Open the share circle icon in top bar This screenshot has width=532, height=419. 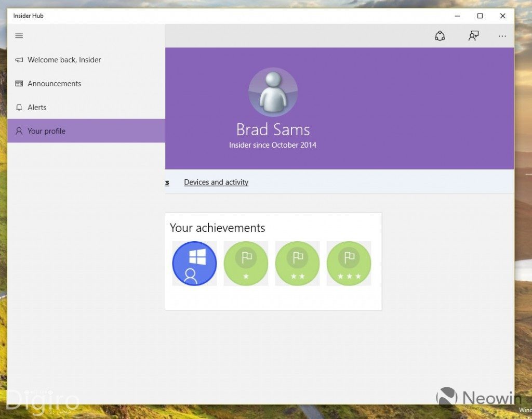point(440,36)
